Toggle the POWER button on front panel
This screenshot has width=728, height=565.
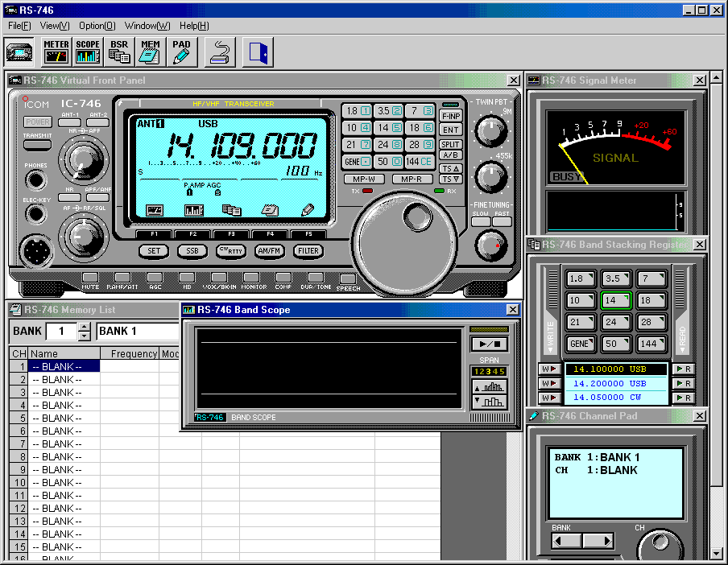coord(38,122)
